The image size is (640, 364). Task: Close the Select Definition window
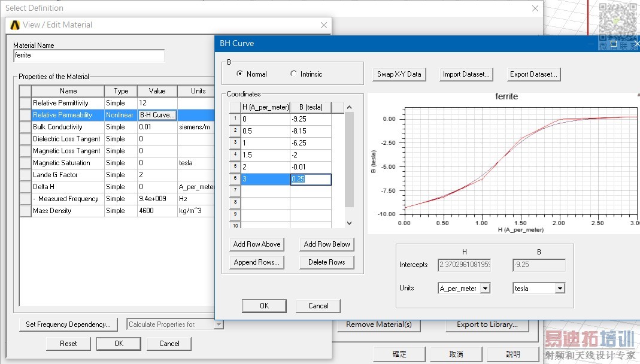(x=535, y=8)
